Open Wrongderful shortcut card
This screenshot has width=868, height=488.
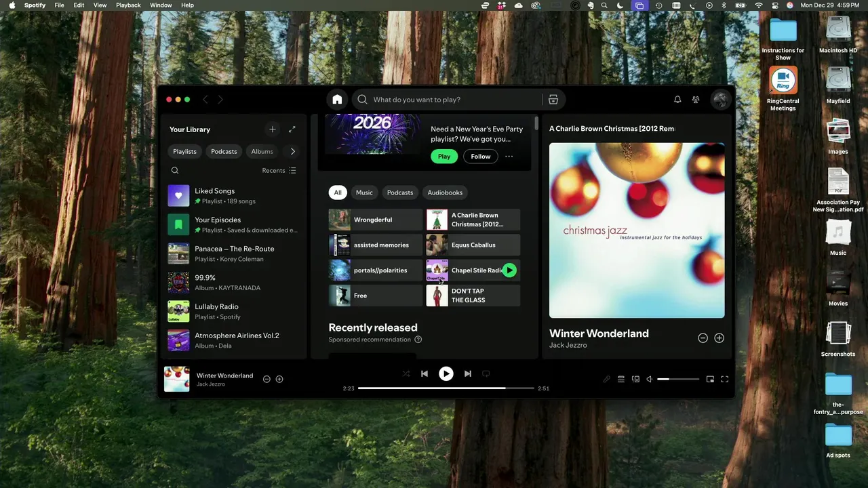[x=376, y=220]
